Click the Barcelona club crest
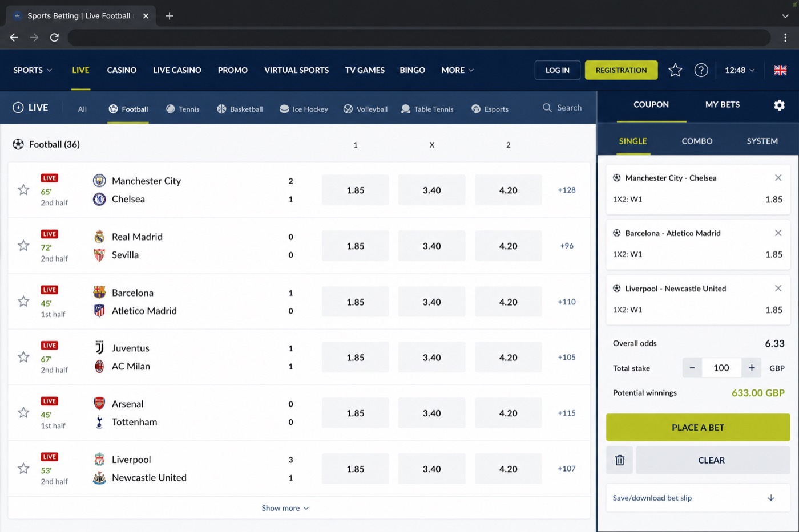 coord(99,293)
